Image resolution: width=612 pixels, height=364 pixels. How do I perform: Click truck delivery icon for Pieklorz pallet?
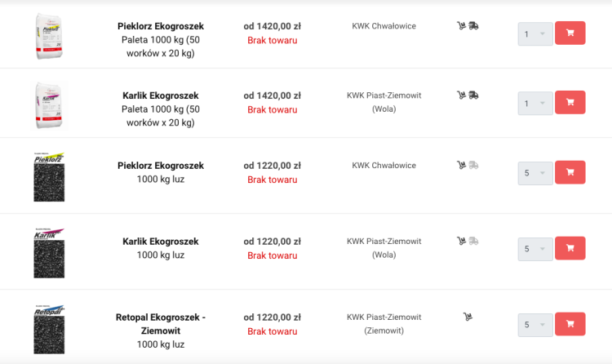[473, 26]
